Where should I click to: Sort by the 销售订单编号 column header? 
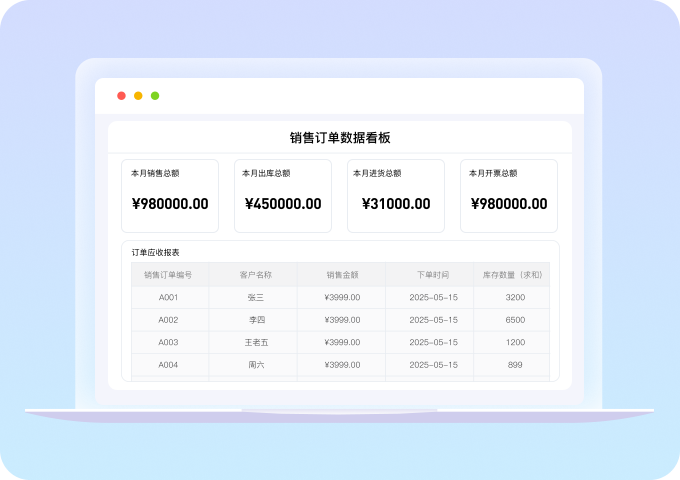(168, 274)
